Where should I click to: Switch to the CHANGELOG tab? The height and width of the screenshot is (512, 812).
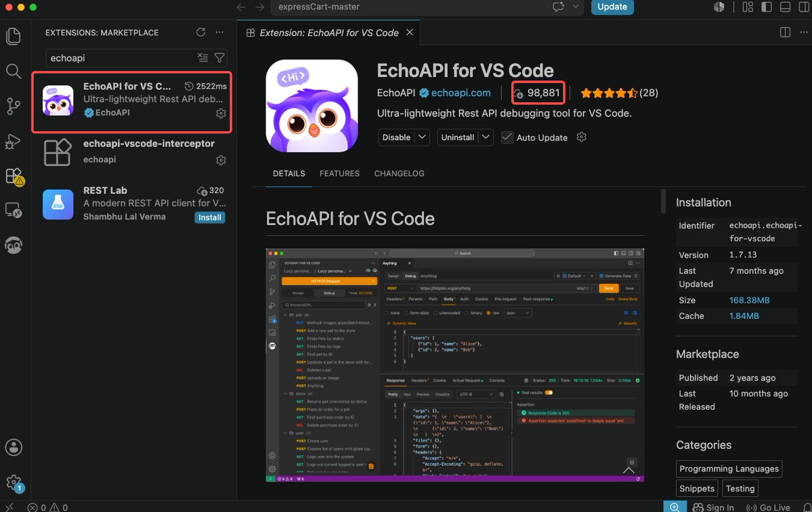coord(400,173)
